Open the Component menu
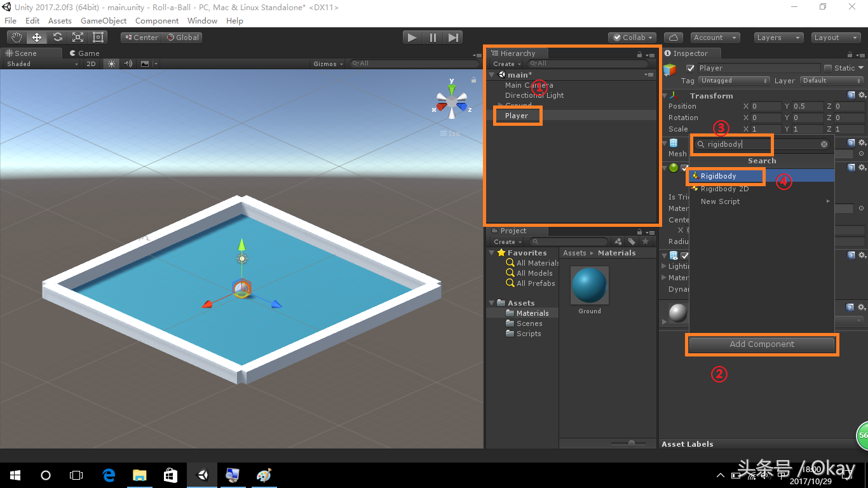Viewport: 868px width, 488px height. pyautogui.click(x=157, y=21)
